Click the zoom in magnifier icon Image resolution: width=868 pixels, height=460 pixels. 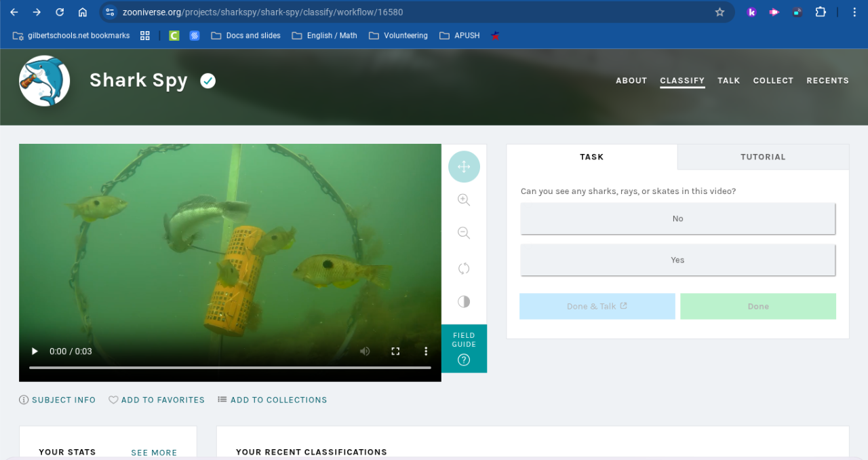tap(464, 199)
